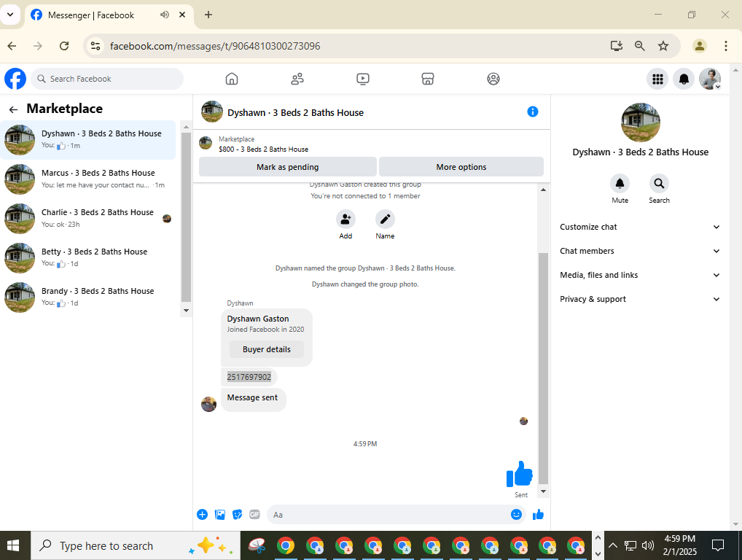The width and height of the screenshot is (742, 560).
Task: Reload the page
Action: click(64, 46)
